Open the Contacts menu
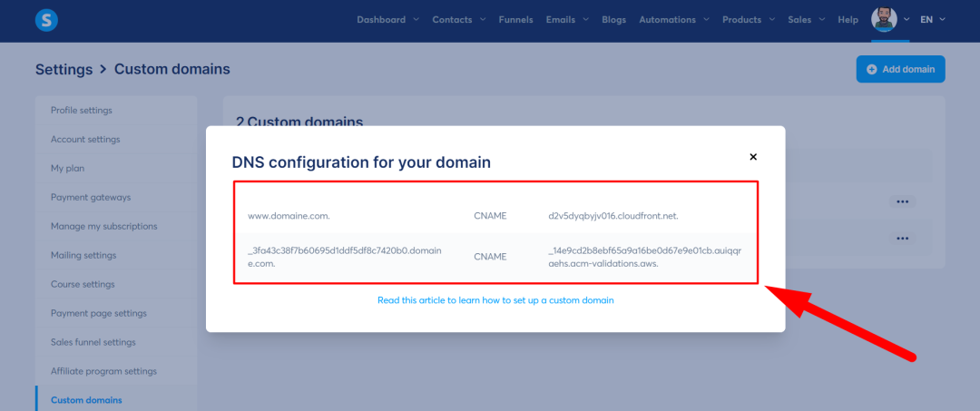Viewport: 980px width, 411px height. pos(452,19)
